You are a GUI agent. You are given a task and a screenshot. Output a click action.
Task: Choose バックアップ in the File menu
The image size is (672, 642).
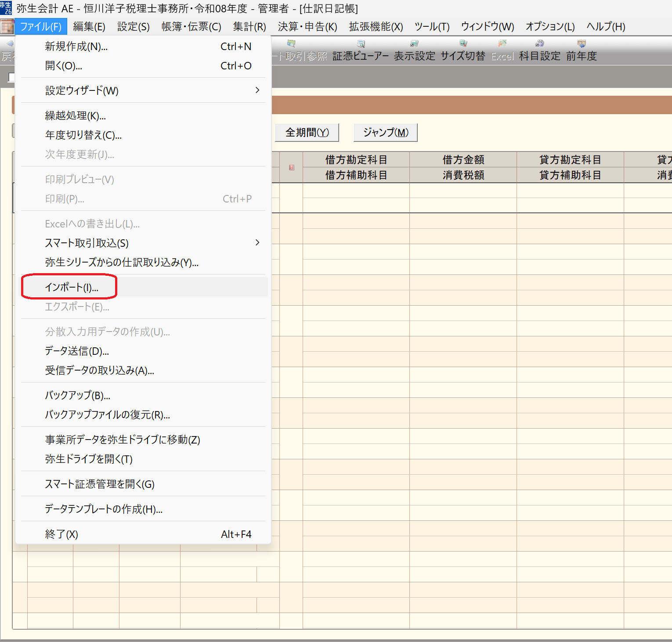click(77, 395)
